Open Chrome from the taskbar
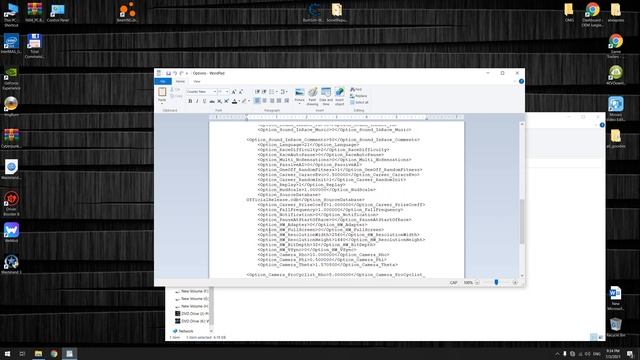 54,353
